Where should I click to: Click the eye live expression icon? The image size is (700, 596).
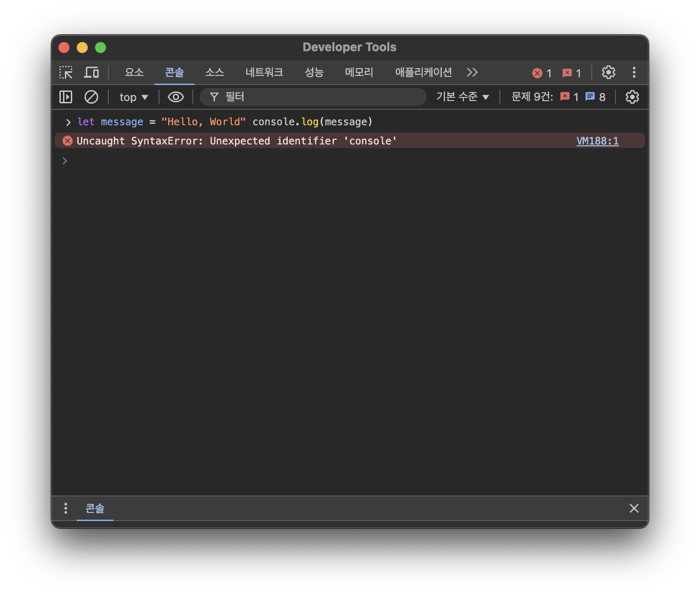pos(176,97)
